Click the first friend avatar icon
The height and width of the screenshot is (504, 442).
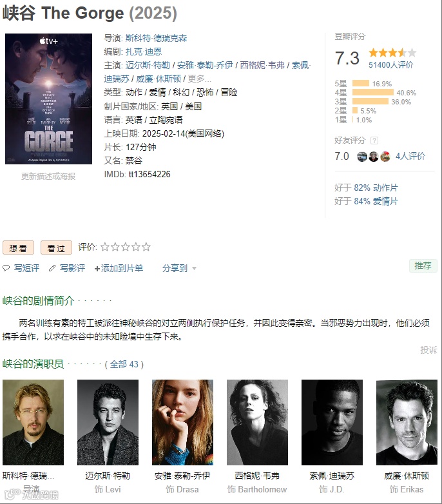click(x=362, y=157)
